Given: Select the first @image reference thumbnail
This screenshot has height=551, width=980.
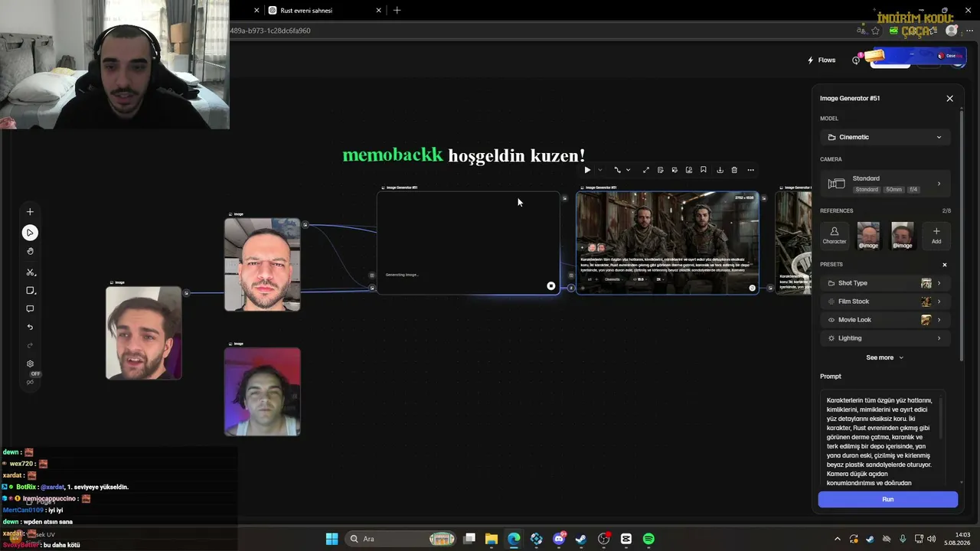Looking at the screenshot, I should [x=868, y=235].
